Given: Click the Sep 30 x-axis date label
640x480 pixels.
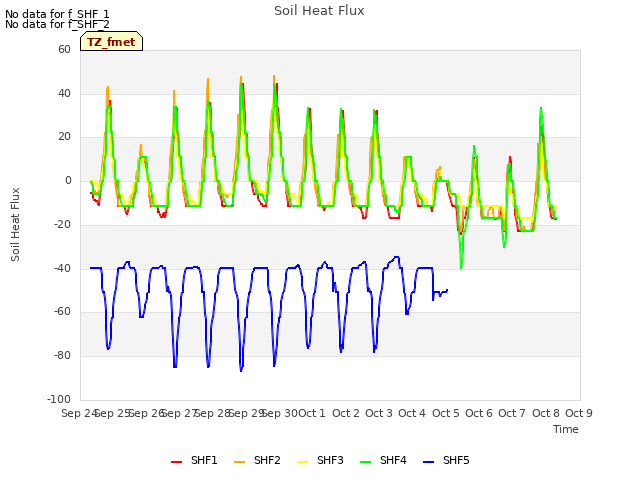Looking at the screenshot, I should point(280,413).
